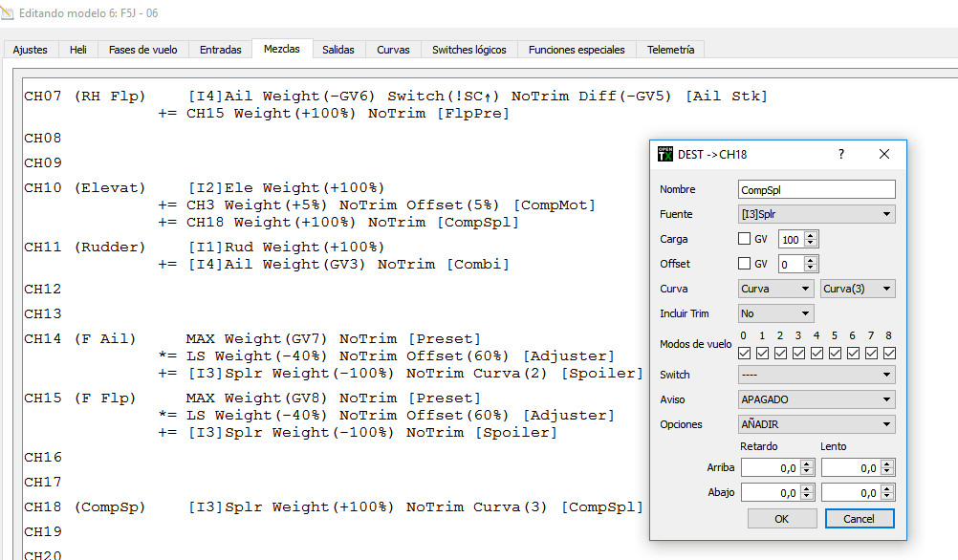Decrease the Abajo Lento value
Image resolution: width=958 pixels, height=560 pixels.
(888, 497)
